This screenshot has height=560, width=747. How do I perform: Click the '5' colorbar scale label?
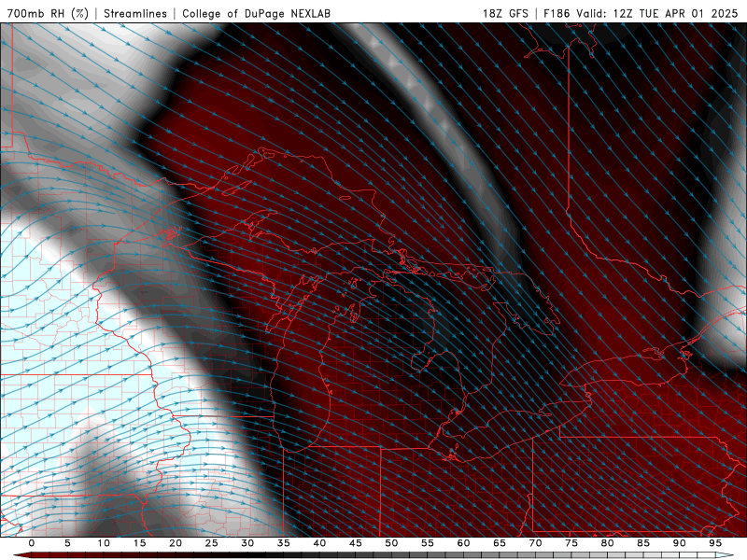pyautogui.click(x=67, y=543)
